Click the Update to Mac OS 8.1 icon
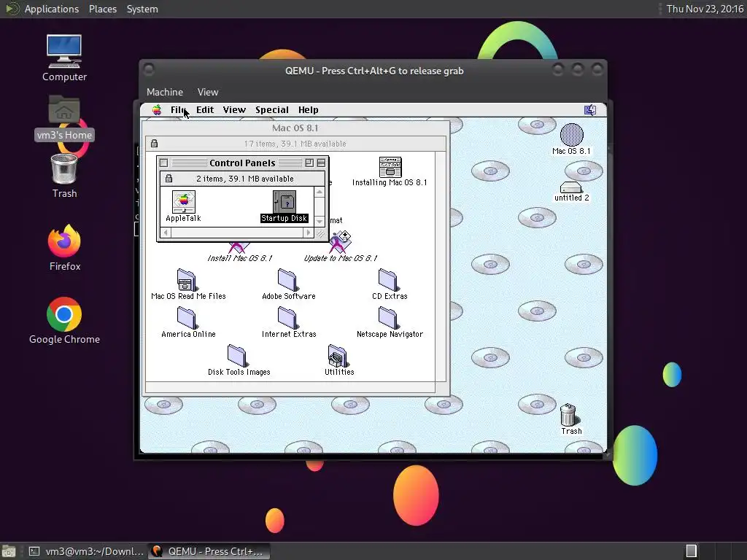Image resolution: width=747 pixels, height=560 pixels. [341, 242]
